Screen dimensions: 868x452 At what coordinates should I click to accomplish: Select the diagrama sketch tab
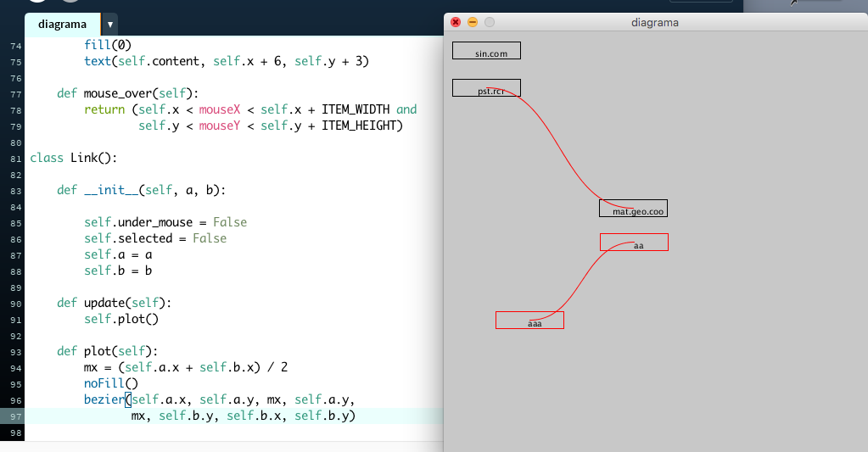[62, 25]
